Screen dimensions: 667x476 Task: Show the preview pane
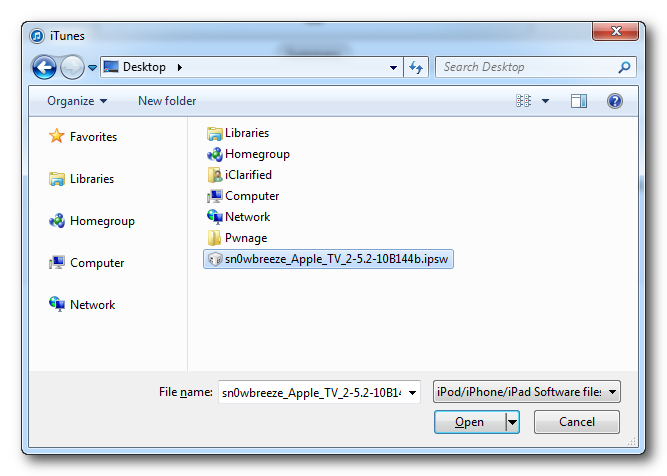click(579, 101)
